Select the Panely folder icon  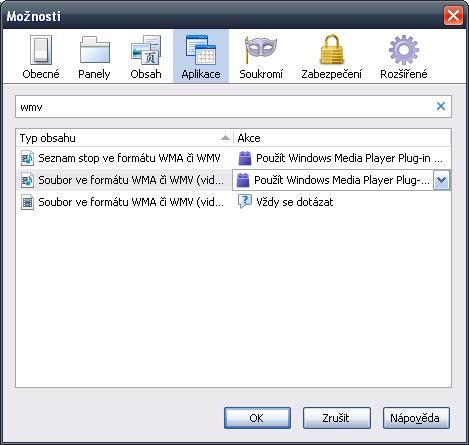[95, 50]
